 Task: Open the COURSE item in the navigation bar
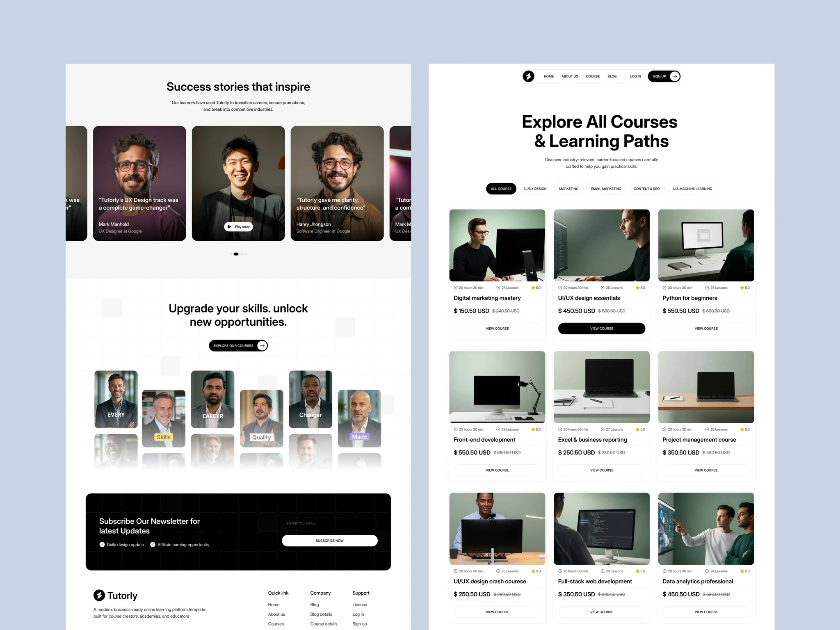point(592,76)
